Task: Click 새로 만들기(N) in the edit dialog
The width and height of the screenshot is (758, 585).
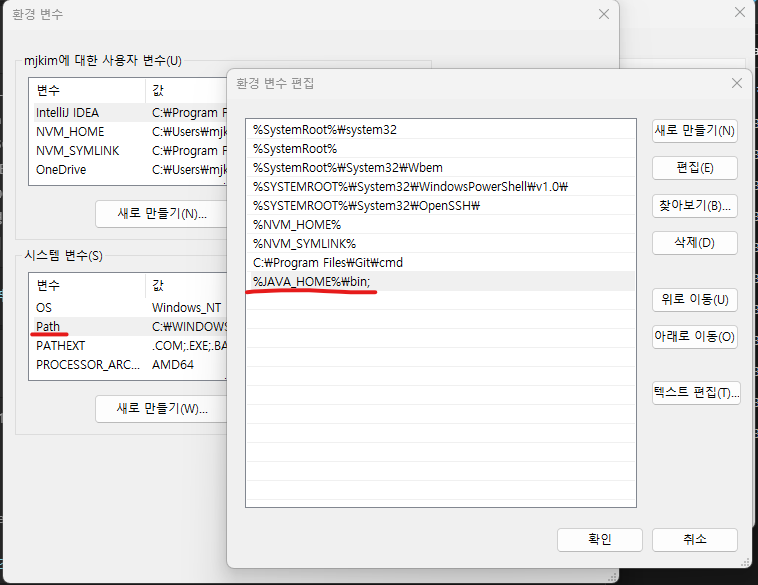Action: tap(694, 131)
